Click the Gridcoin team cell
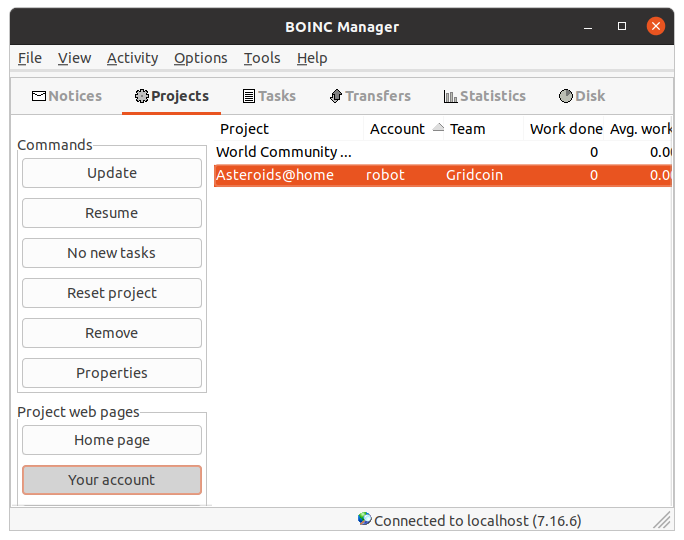The width and height of the screenshot is (684, 540). click(474, 175)
